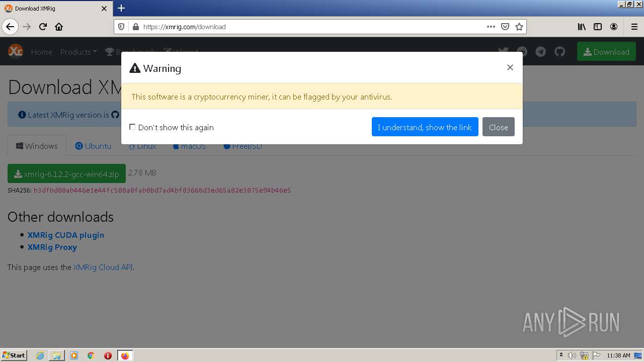Click I understand, show the link
Viewport: 644px width, 362px height.
click(x=425, y=127)
